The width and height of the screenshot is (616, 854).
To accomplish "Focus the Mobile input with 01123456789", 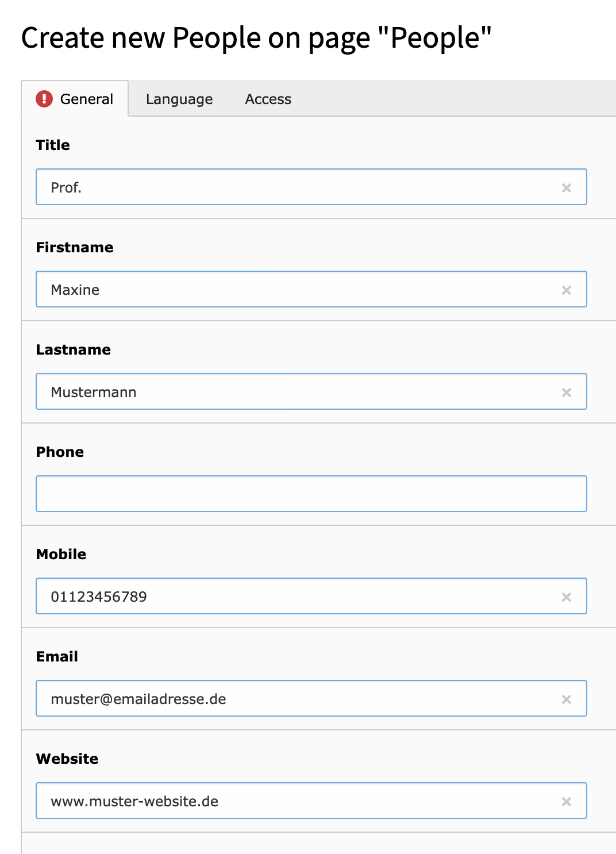I will pyautogui.click(x=311, y=596).
